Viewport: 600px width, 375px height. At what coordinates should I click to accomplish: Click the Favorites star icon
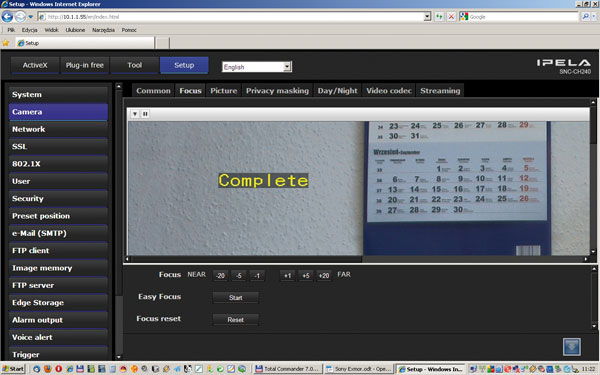6,43
